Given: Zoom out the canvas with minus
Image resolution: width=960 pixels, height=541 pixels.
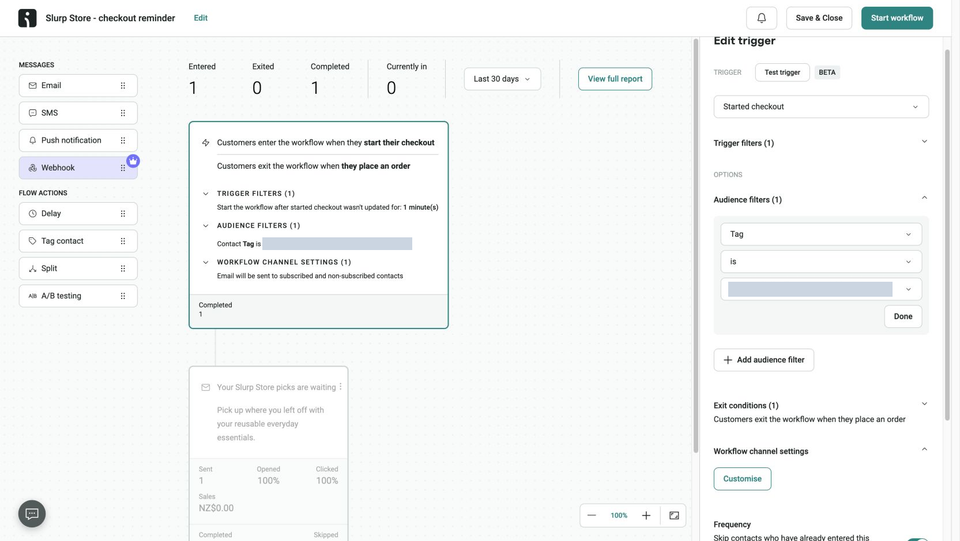Looking at the screenshot, I should point(591,515).
